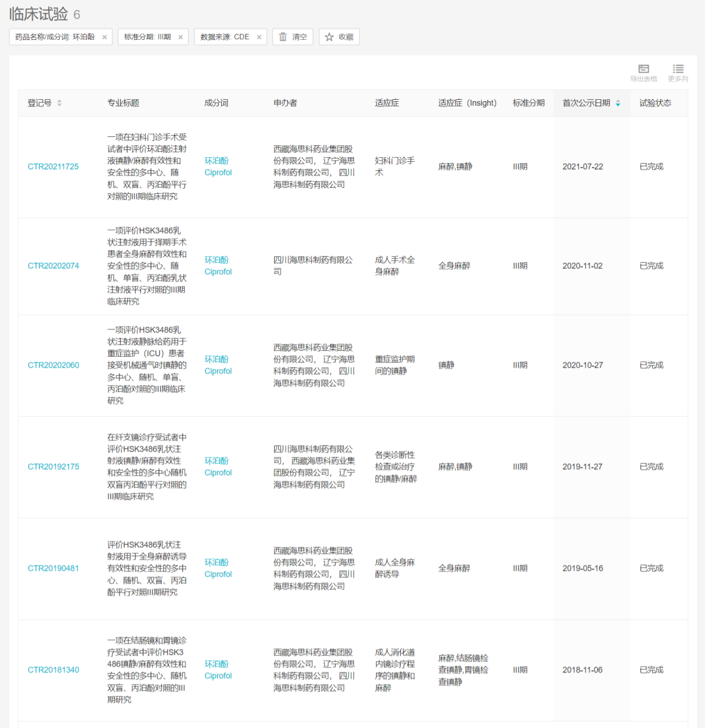Open trial CTR20202060

pyautogui.click(x=53, y=365)
